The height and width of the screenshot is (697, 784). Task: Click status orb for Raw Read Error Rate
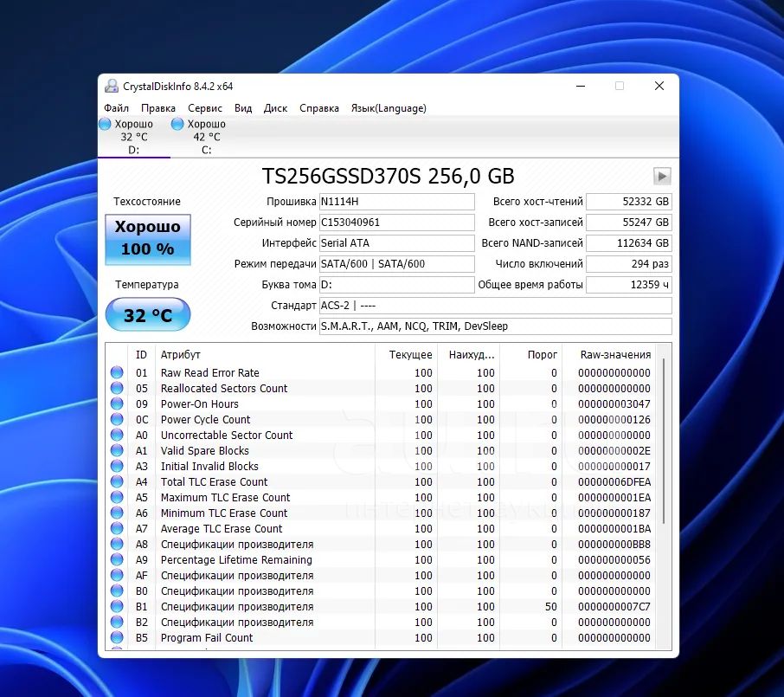coord(117,372)
